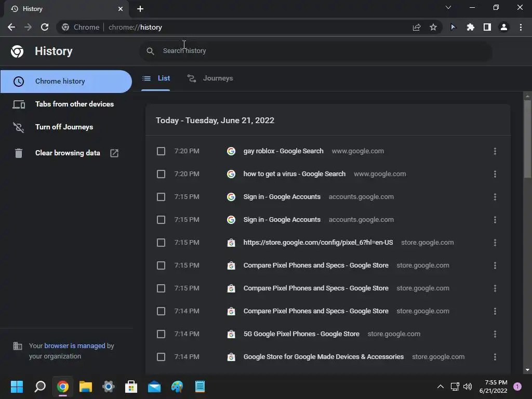Open the Windows Start menu
532x399 pixels.
pyautogui.click(x=17, y=387)
